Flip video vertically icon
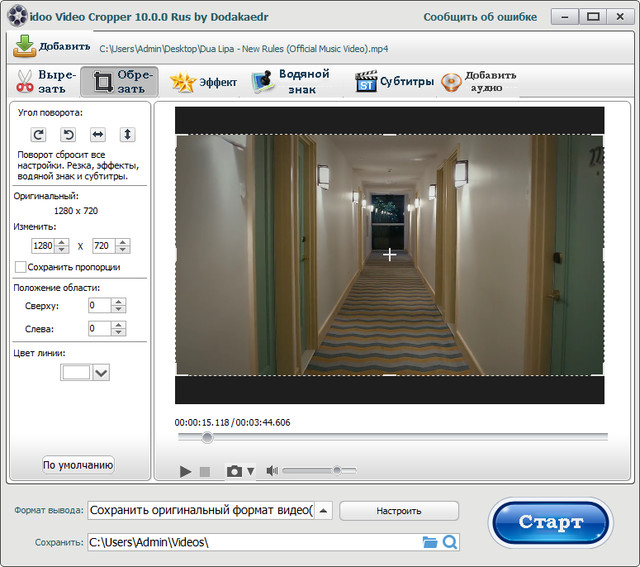 pyautogui.click(x=128, y=134)
